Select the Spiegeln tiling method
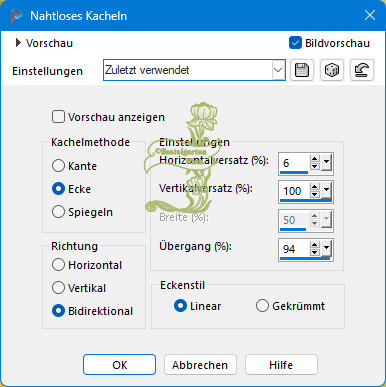Image resolution: width=386 pixels, height=387 pixels. [58, 212]
